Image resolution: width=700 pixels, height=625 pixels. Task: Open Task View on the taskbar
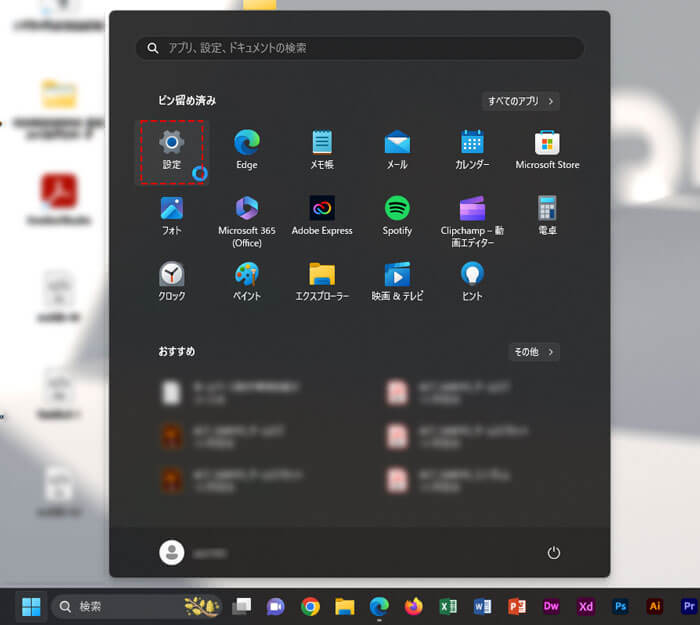[242, 607]
